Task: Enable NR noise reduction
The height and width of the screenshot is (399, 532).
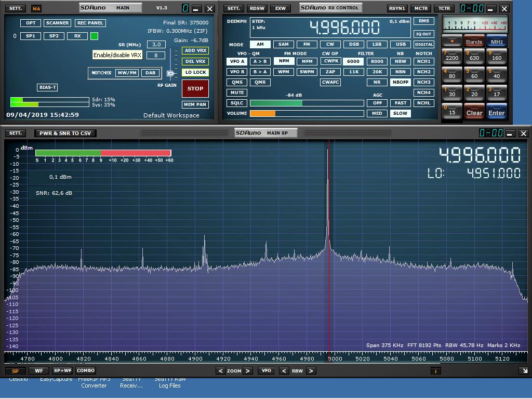Action: [377, 82]
